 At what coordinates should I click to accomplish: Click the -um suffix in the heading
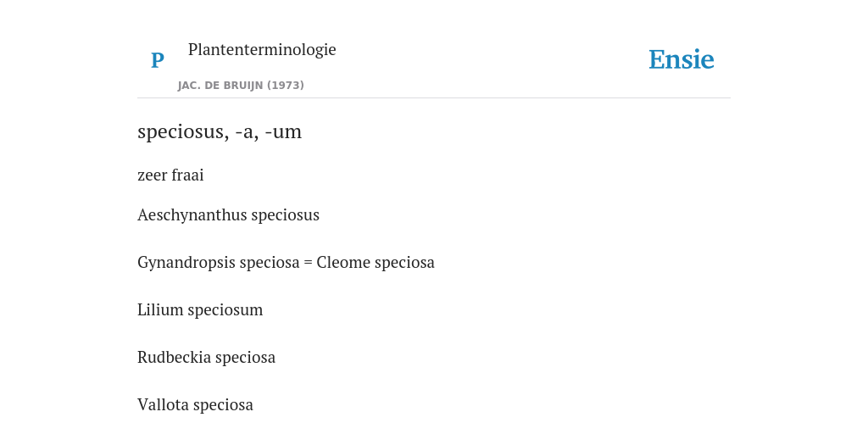coord(283,131)
